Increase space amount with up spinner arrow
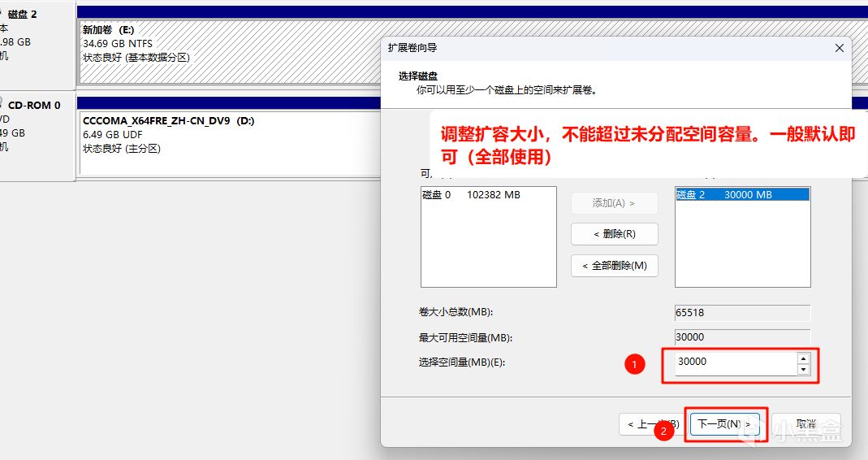868x460 pixels. [x=803, y=358]
